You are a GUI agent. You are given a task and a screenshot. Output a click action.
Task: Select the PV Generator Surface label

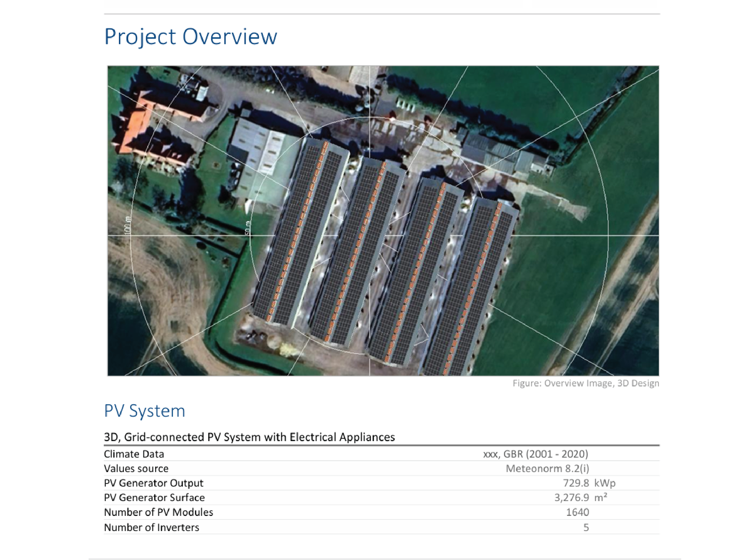click(154, 498)
